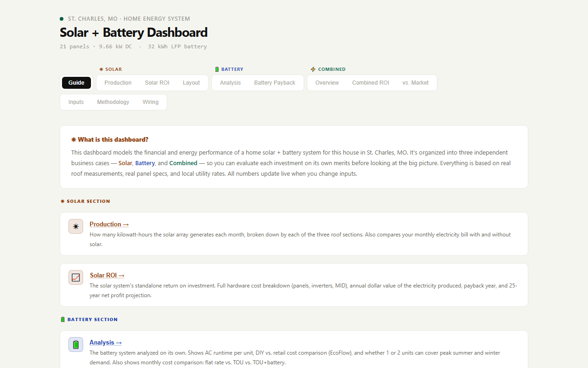
Task: Open the Solar ROI tab
Action: [x=157, y=83]
